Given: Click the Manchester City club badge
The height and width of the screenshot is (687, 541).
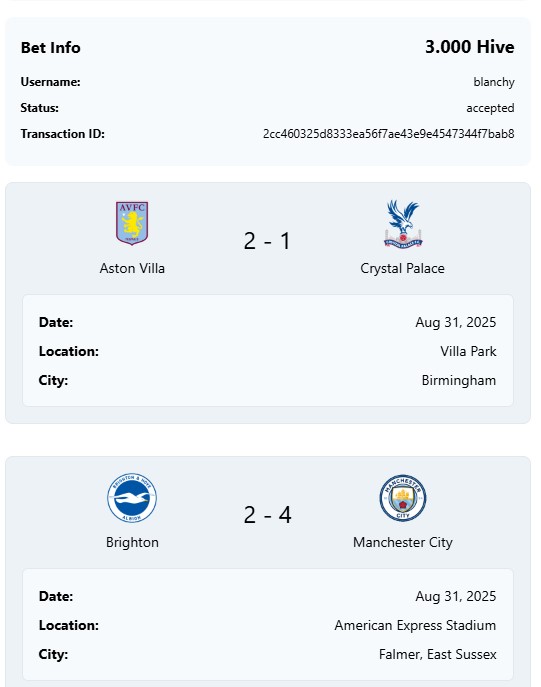Looking at the screenshot, I should click(403, 498).
